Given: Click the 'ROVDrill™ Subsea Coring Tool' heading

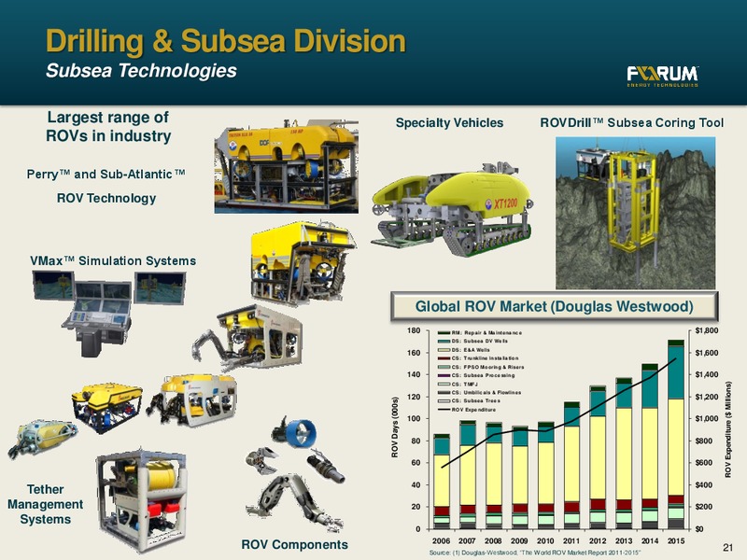Looking at the screenshot, I should click(632, 123).
